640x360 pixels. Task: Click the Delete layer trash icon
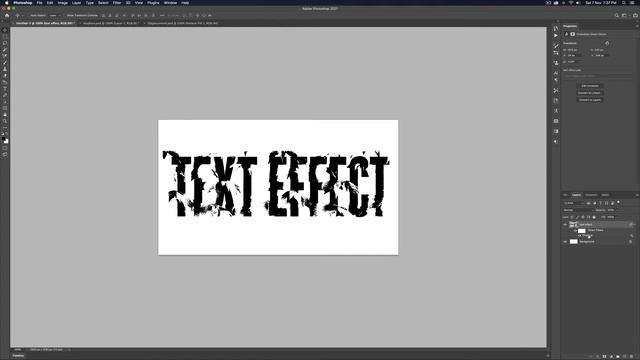(x=631, y=356)
